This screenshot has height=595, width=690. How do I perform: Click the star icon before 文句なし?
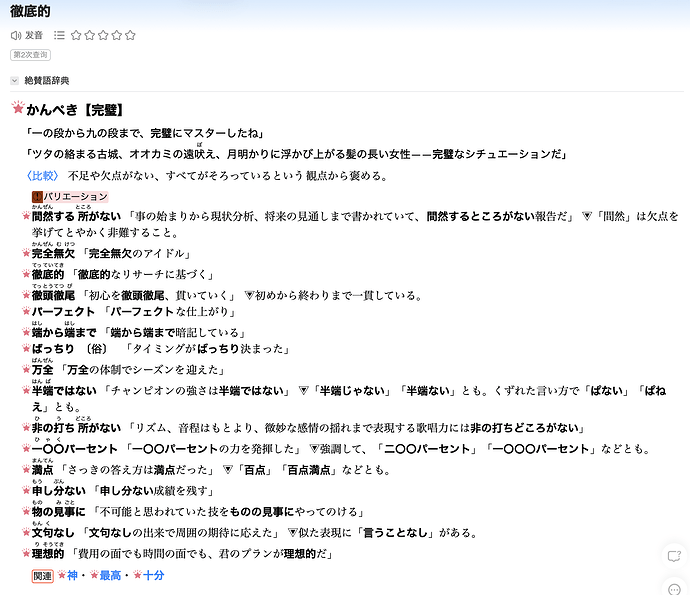[x=26, y=533]
